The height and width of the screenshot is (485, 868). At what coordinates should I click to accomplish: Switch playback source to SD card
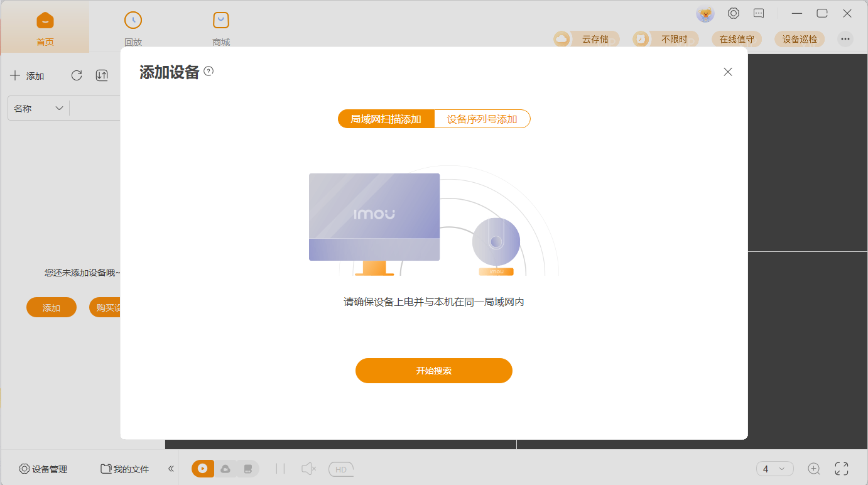(249, 469)
